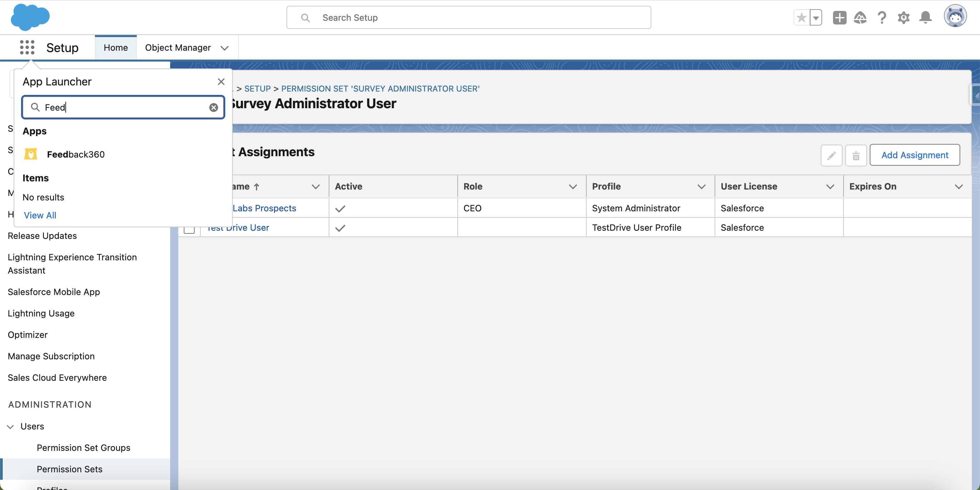Open the Expires On column menu chevron
Image resolution: width=980 pixels, height=490 pixels.
pyautogui.click(x=959, y=187)
